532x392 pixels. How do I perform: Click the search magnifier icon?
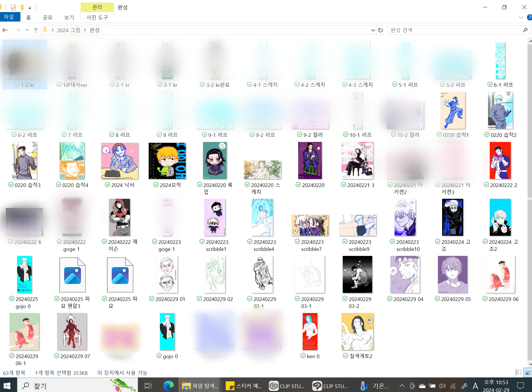(x=525, y=30)
